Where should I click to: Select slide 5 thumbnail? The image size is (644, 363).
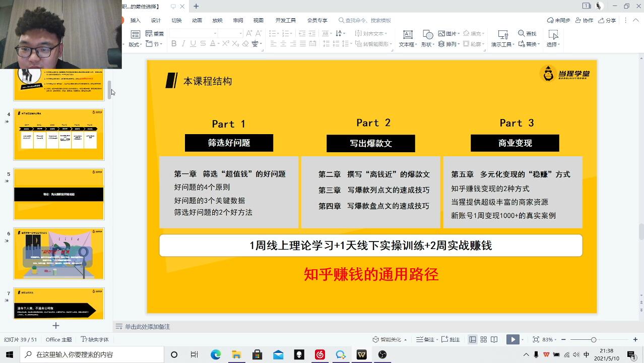point(59,194)
